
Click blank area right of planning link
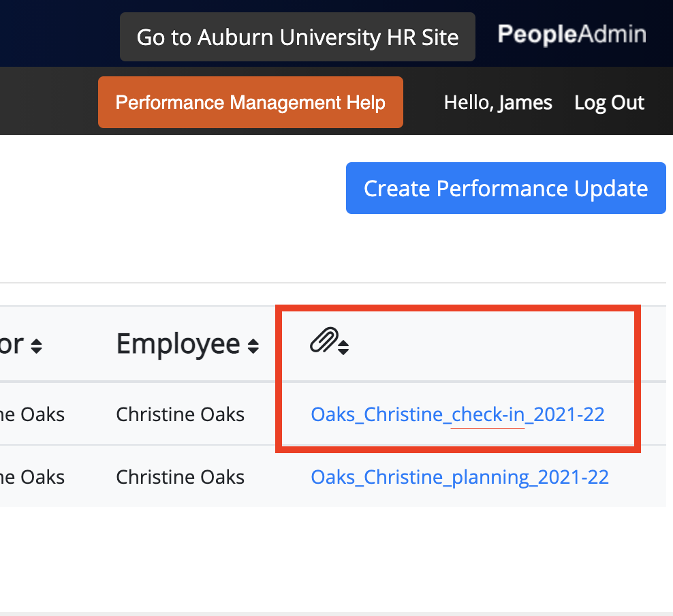[x=638, y=478]
